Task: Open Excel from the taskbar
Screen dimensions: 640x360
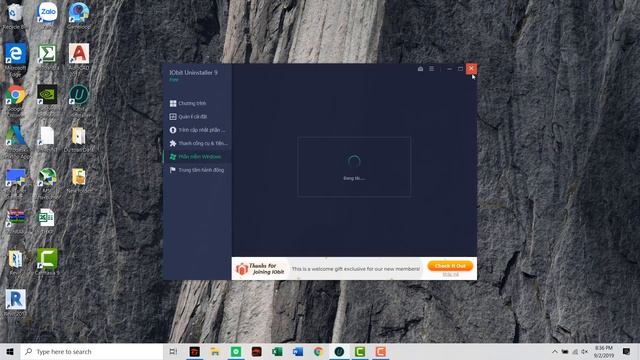Action: coord(277,351)
